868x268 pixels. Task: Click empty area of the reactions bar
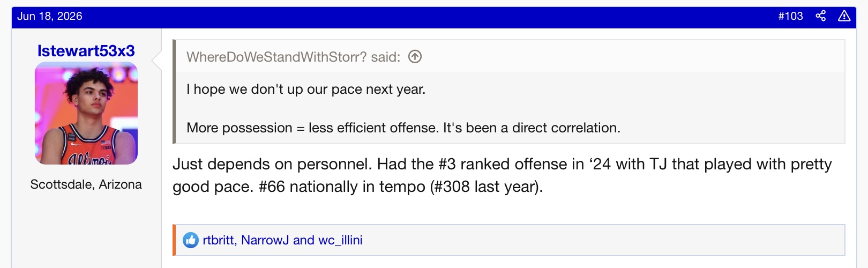click(600, 240)
